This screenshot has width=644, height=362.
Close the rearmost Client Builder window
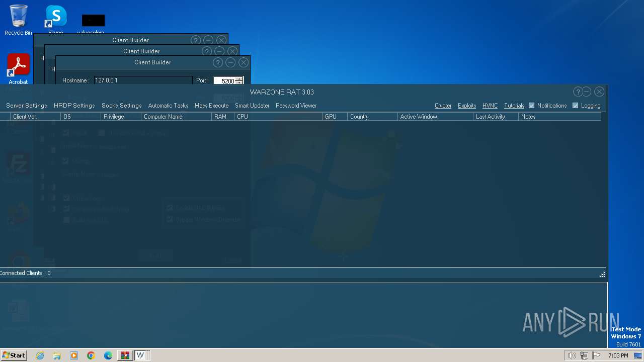click(221, 40)
